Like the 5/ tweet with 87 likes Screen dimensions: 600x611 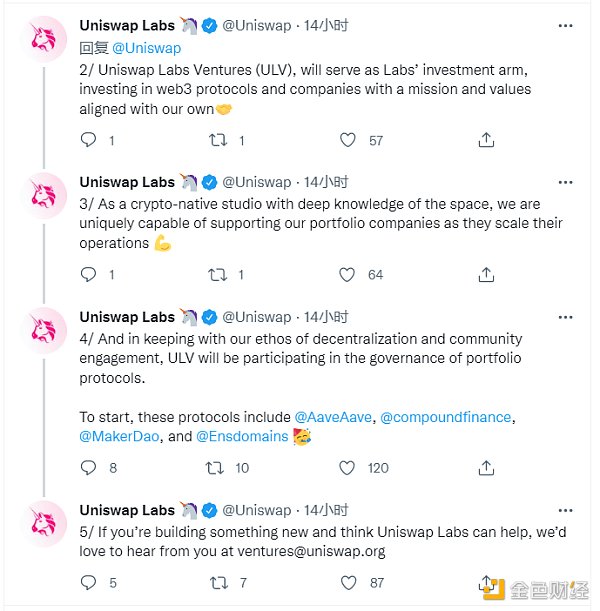point(347,582)
